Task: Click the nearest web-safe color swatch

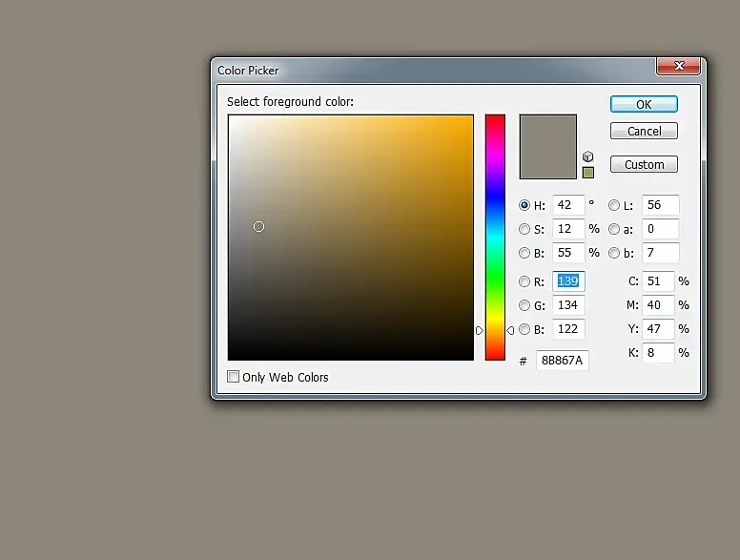Action: (x=588, y=173)
